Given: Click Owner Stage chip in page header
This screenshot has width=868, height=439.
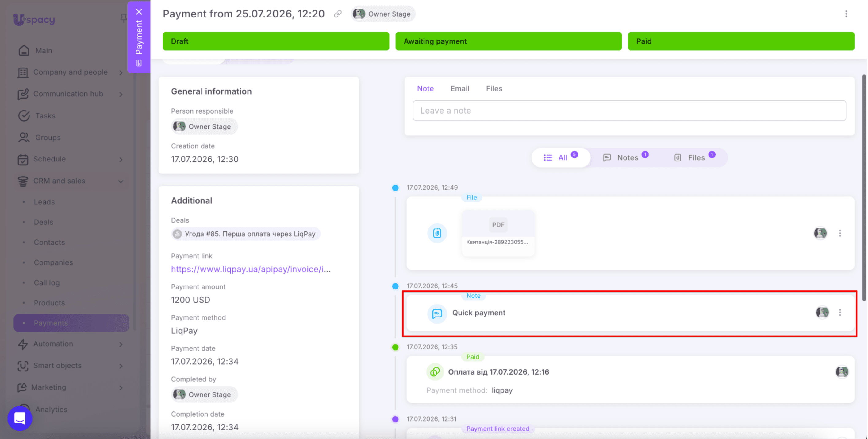Looking at the screenshot, I should click(383, 14).
